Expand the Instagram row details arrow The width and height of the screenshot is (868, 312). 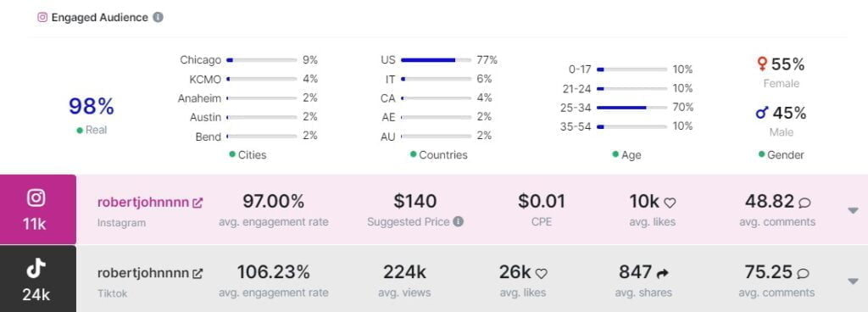click(853, 210)
